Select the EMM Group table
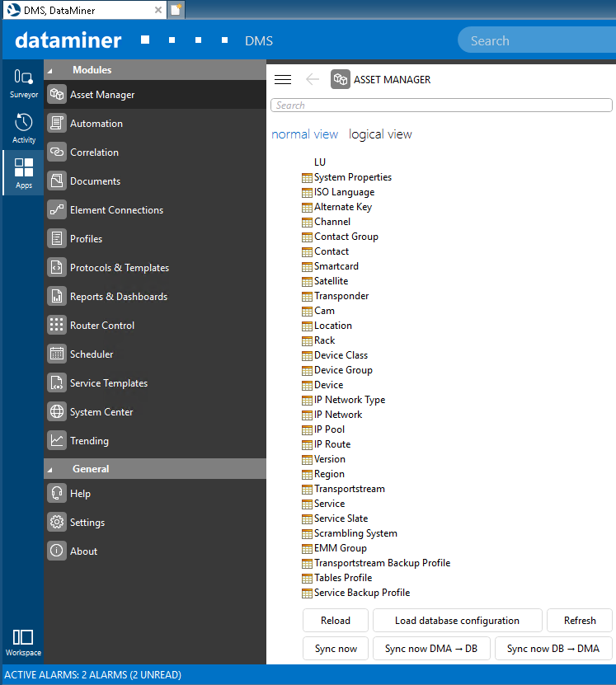Screen dimensions: 616x685 (x=341, y=549)
